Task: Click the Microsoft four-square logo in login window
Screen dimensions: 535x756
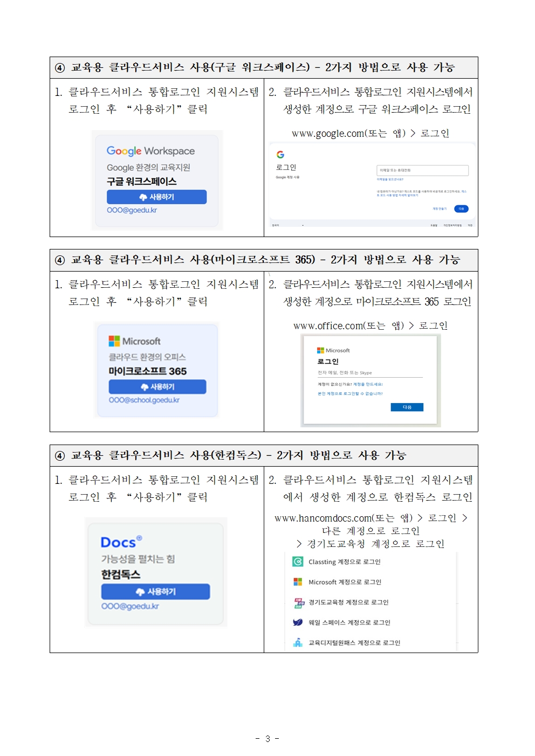Action: pyautogui.click(x=320, y=350)
